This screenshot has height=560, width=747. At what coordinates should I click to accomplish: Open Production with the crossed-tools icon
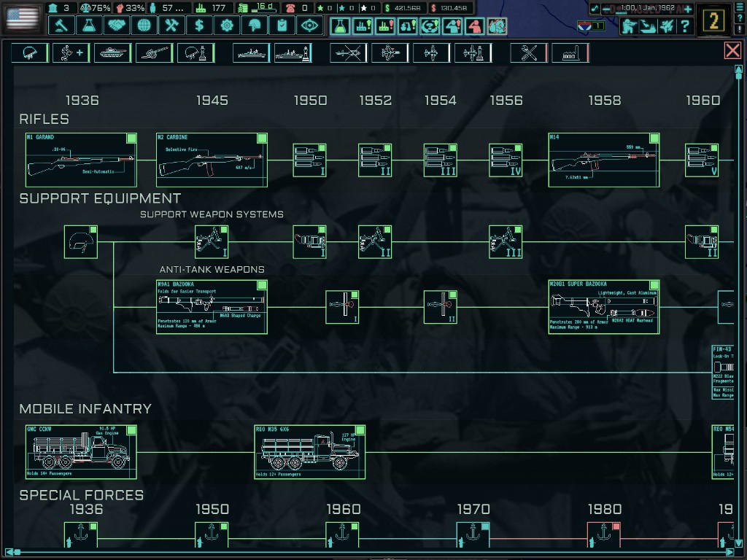pos(172,26)
